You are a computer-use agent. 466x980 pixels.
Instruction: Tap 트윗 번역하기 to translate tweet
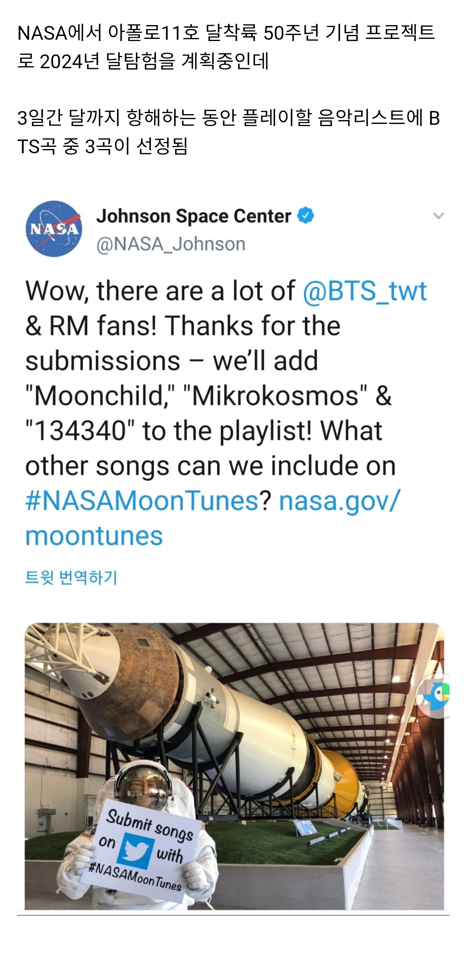point(71,577)
